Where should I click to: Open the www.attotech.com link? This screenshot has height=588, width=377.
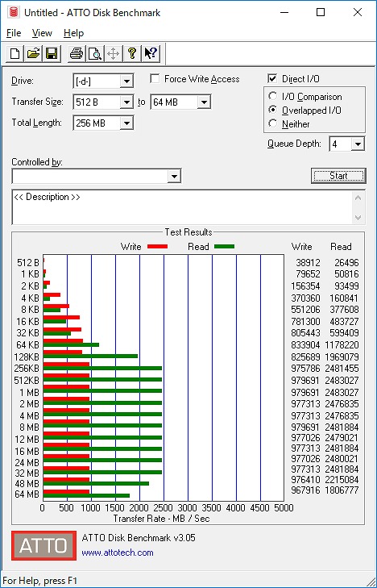coord(118,553)
